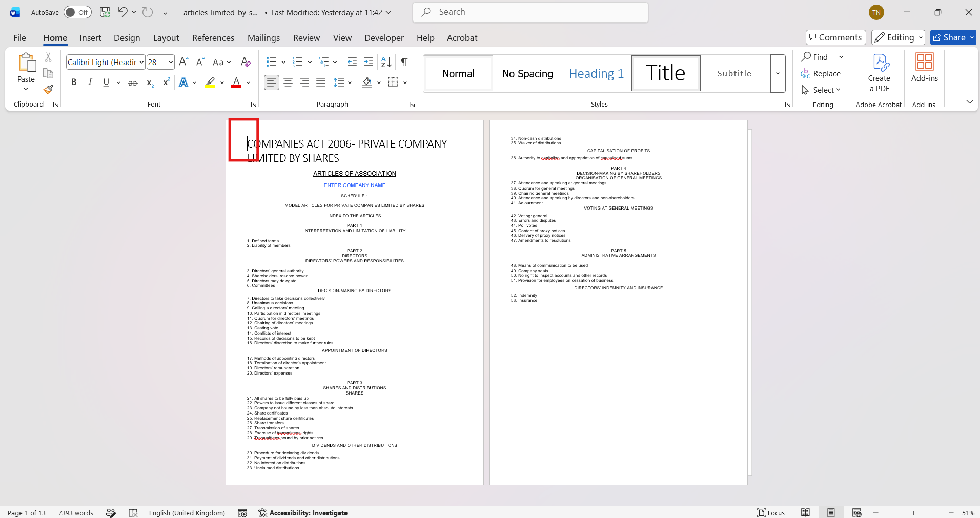Viewport: 980px width, 518px height.
Task: Justify the paragraph text
Action: pyautogui.click(x=321, y=82)
